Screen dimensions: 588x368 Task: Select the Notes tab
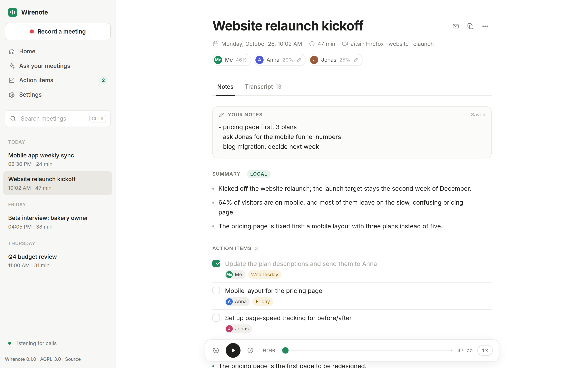coord(225,87)
